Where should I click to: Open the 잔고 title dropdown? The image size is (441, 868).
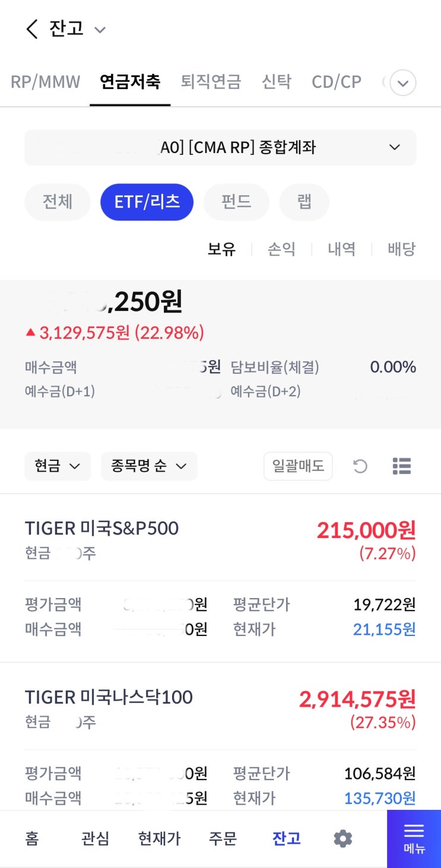tap(100, 30)
